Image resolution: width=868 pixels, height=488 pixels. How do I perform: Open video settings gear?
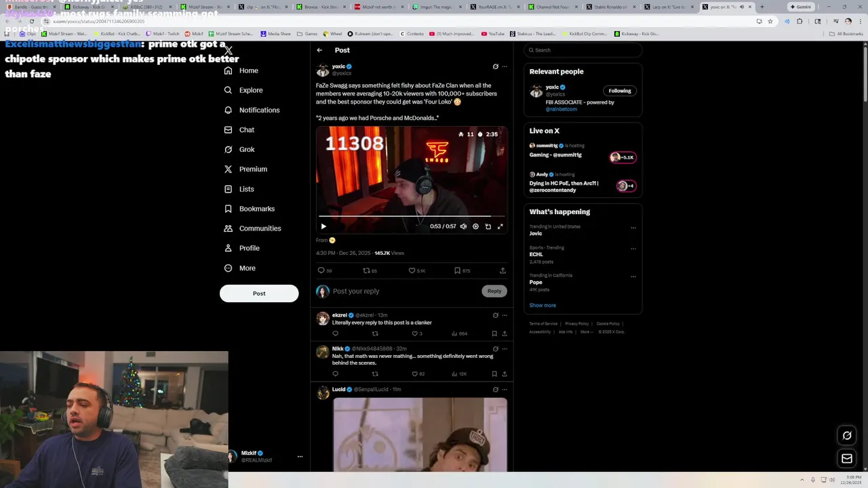[475, 226]
